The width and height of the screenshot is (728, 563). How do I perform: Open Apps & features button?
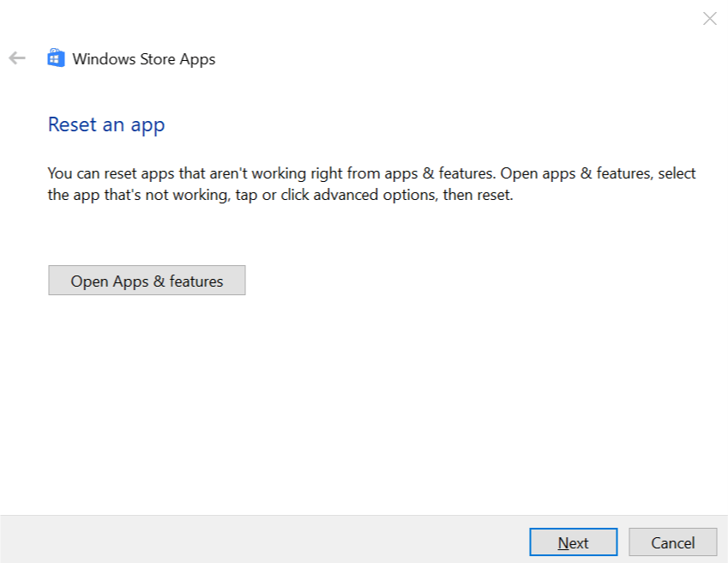147,281
